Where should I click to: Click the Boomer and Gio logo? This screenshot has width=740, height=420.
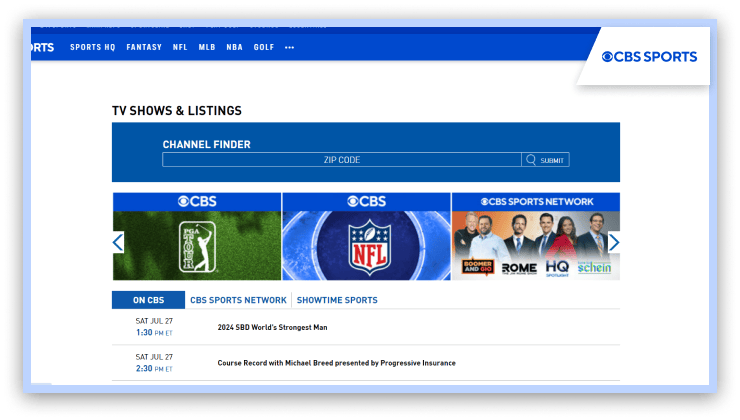[478, 267]
